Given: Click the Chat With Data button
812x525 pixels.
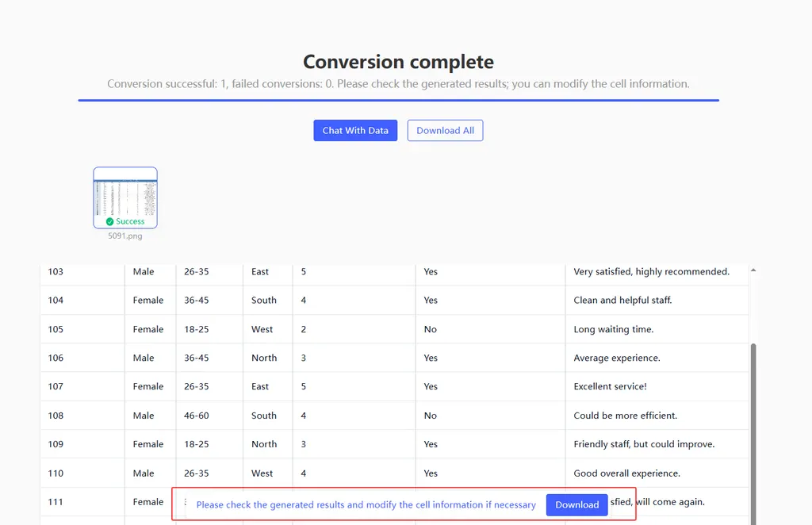Looking at the screenshot, I should (355, 131).
